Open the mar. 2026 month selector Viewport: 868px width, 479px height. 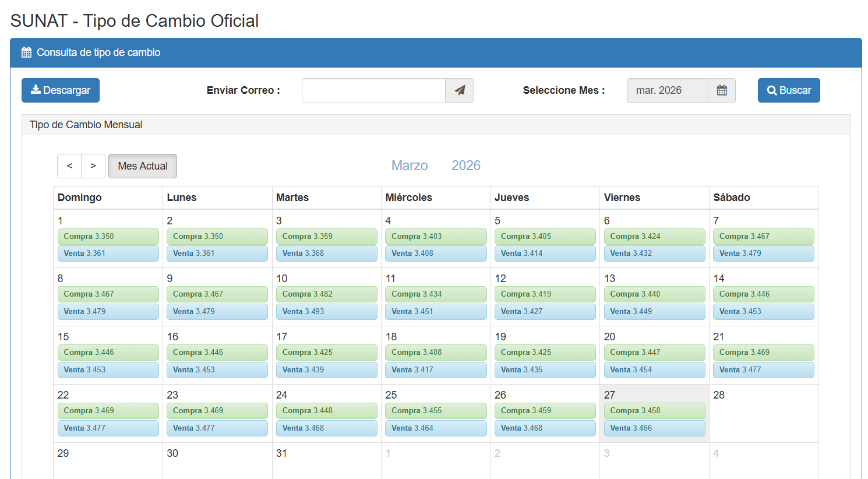point(667,90)
